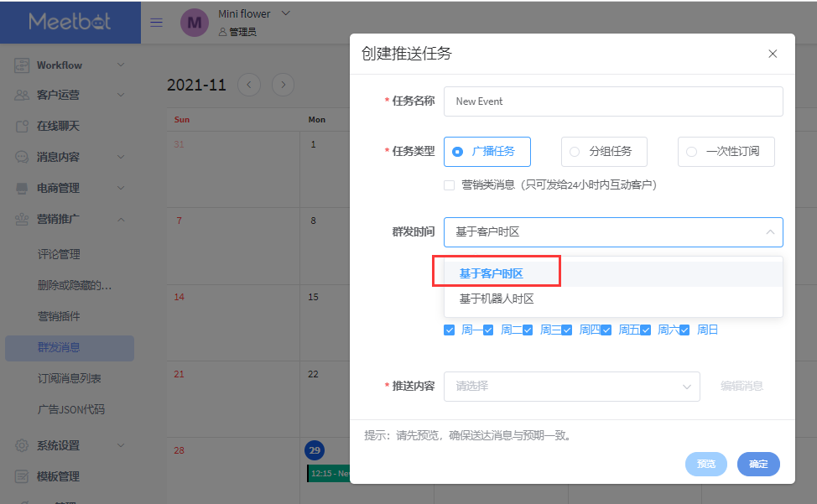Expand the 客户运营 menu chevron
This screenshot has width=817, height=504.
point(121,95)
